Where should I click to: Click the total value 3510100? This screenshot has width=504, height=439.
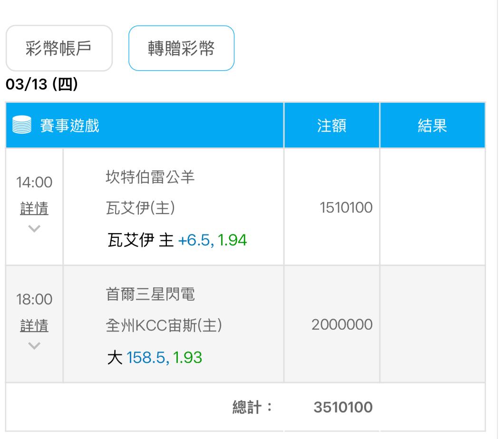point(343,407)
